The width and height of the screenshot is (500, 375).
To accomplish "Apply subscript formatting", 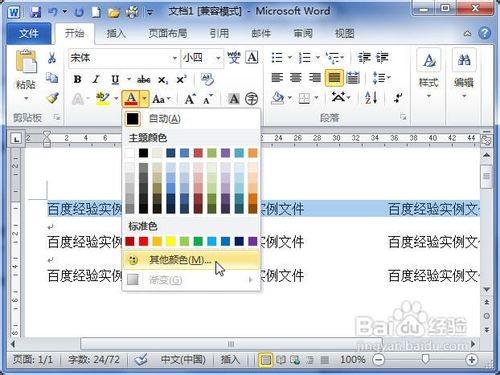I will click(x=163, y=80).
